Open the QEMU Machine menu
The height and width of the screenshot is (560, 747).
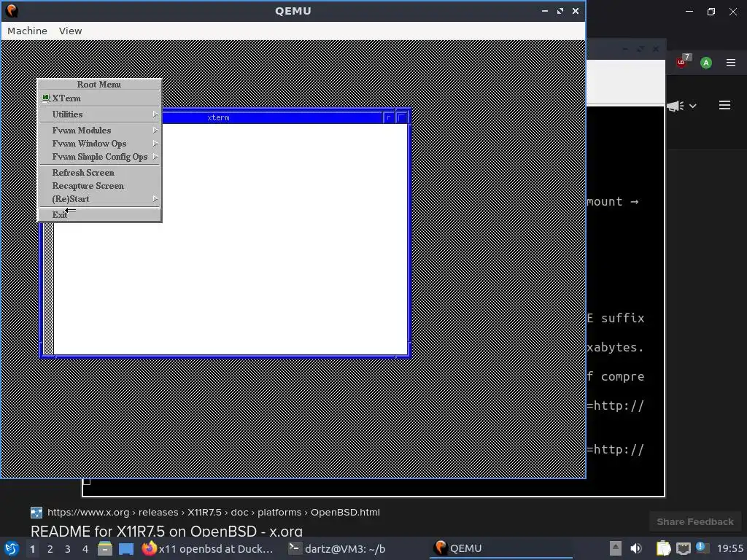tap(27, 31)
